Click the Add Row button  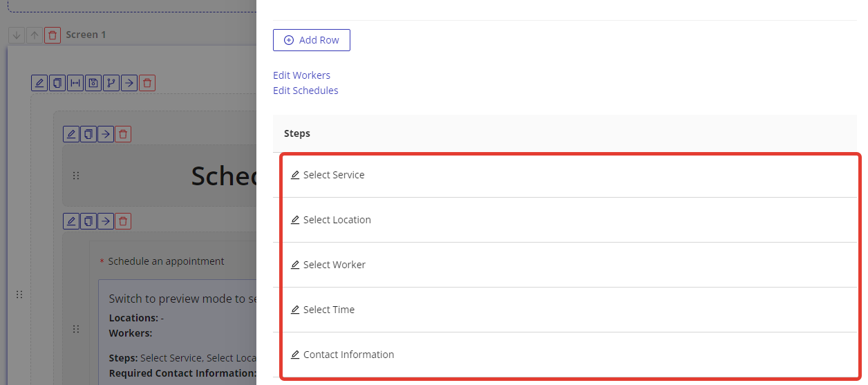point(311,40)
